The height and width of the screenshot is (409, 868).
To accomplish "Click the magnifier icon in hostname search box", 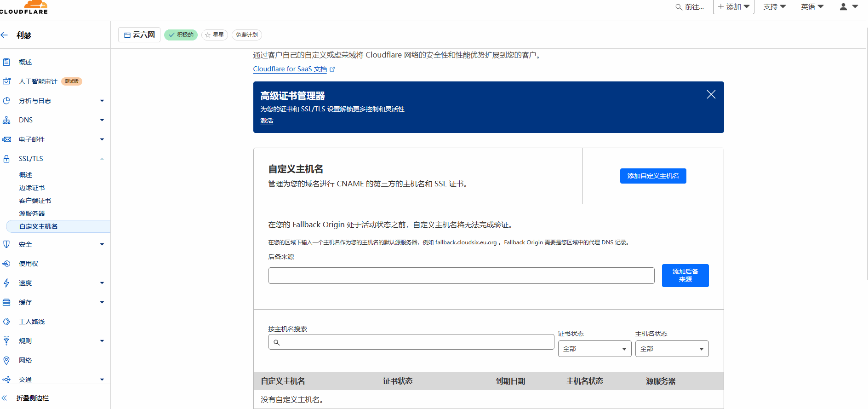I will coord(277,342).
